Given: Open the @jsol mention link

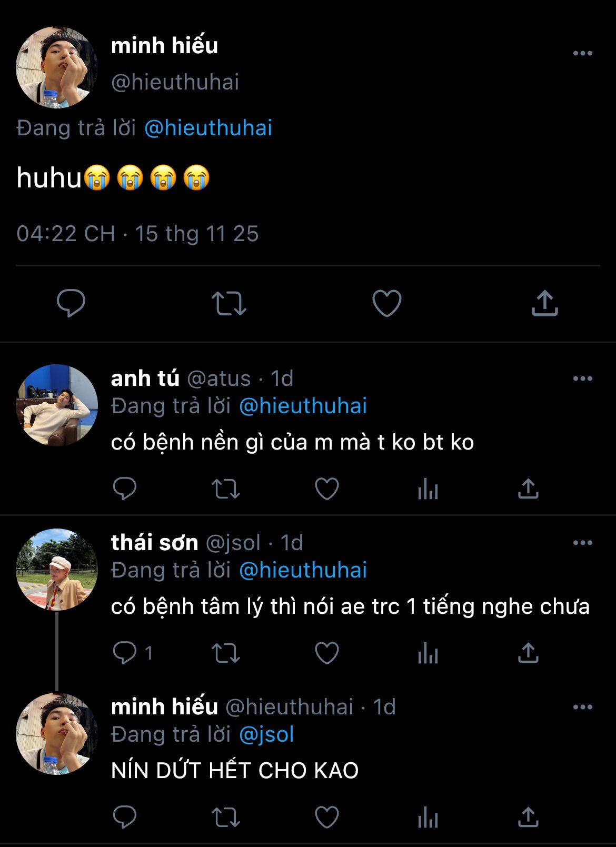Looking at the screenshot, I should [x=266, y=734].
